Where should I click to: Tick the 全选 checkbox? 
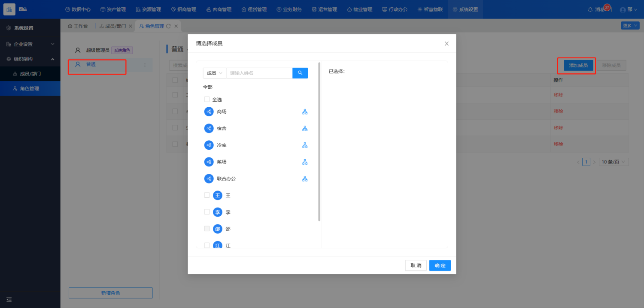point(207,99)
